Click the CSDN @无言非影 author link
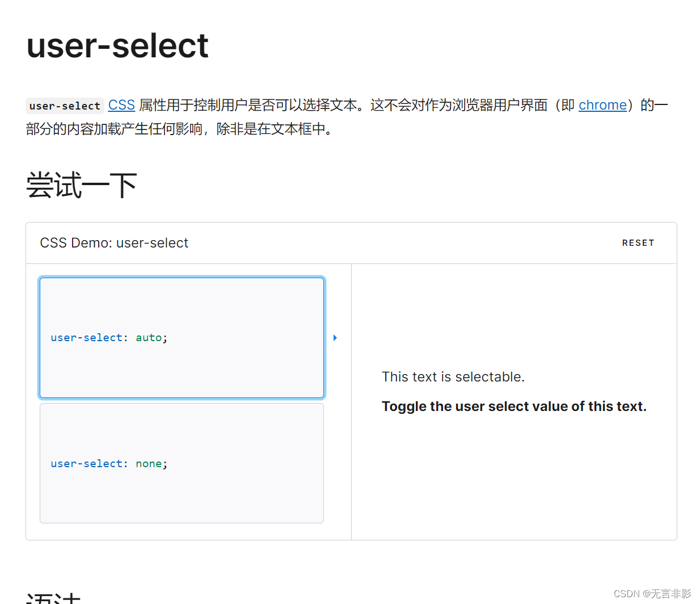The width and height of the screenshot is (700, 604). [651, 594]
